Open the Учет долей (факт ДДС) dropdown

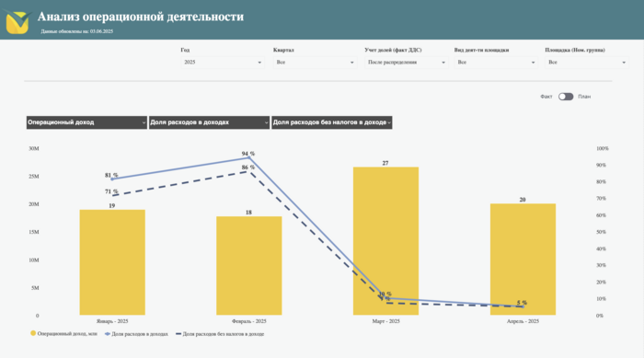(x=407, y=63)
